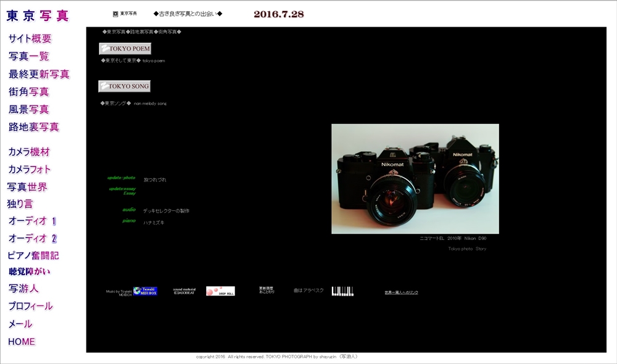Click the ◆東京そして東京◆ tokyo poem text
617x364 pixels.
tap(133, 60)
